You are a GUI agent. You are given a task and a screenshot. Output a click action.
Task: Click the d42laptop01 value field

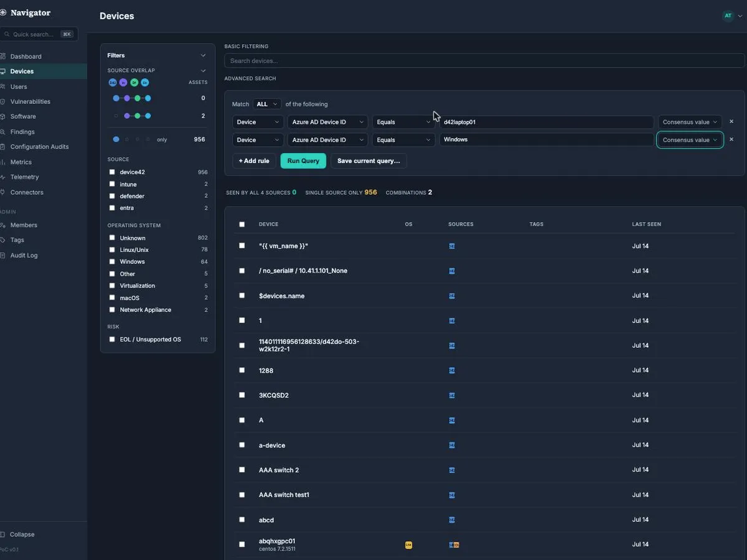click(547, 122)
